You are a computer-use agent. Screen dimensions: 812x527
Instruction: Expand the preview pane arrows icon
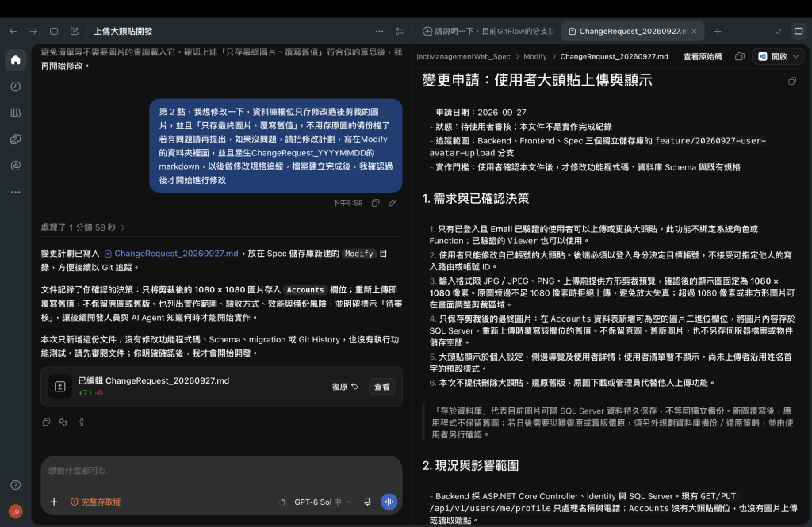[x=778, y=31]
